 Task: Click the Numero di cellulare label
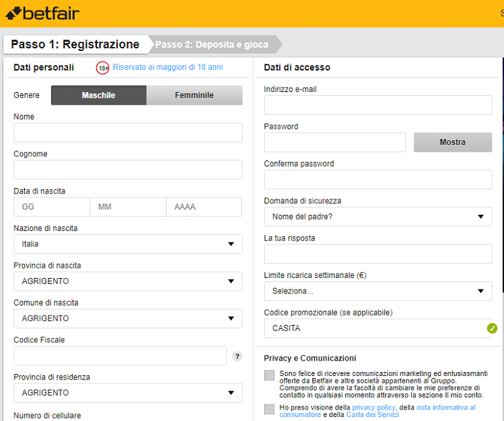[47, 416]
